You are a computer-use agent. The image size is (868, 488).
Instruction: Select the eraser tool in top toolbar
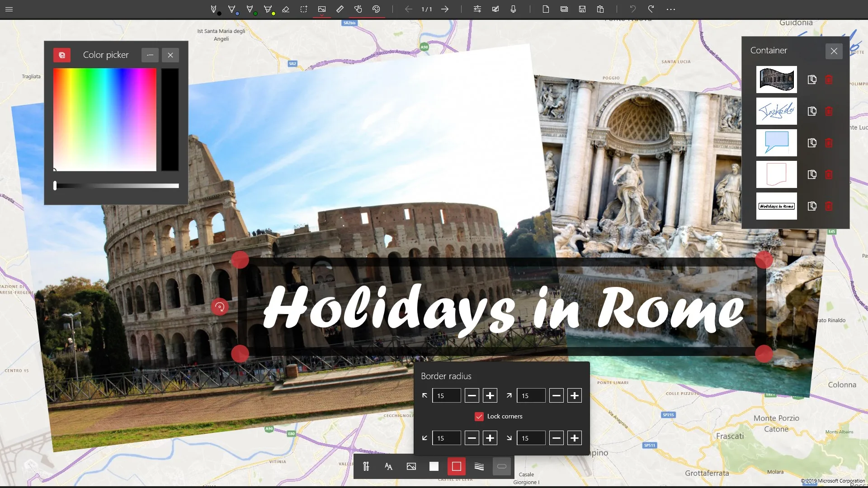(286, 9)
